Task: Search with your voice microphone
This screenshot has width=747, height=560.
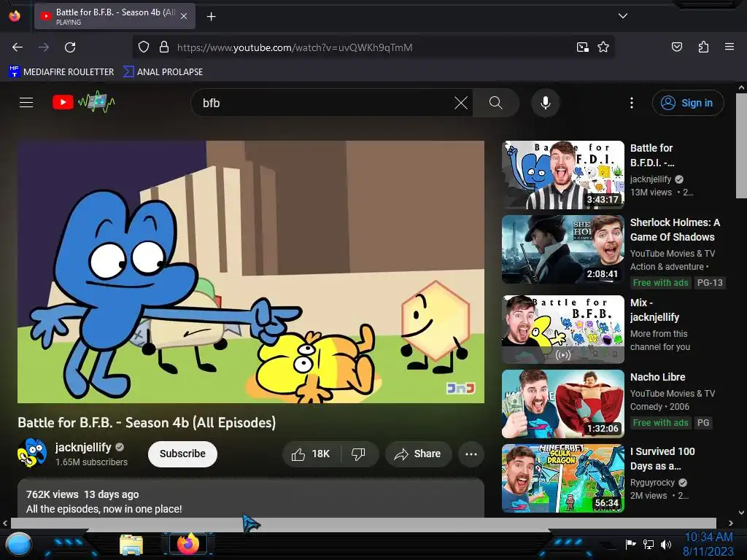Action: click(x=546, y=103)
